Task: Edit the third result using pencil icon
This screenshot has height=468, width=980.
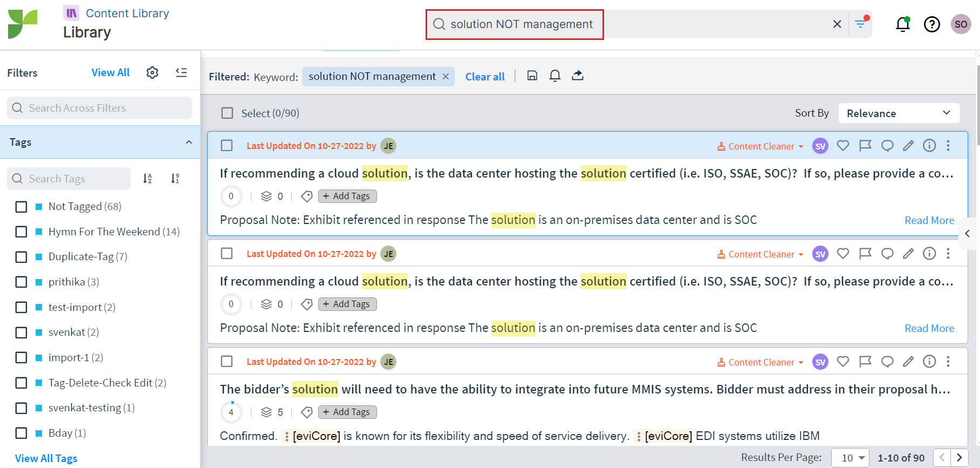Action: click(908, 362)
